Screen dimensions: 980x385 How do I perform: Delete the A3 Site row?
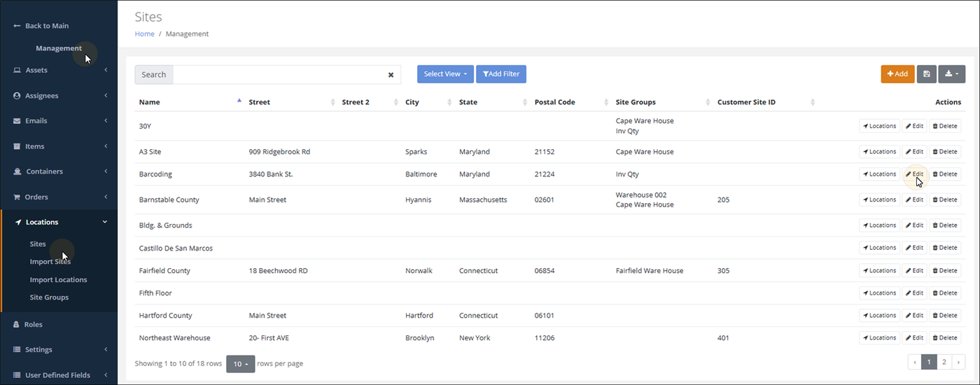point(945,152)
